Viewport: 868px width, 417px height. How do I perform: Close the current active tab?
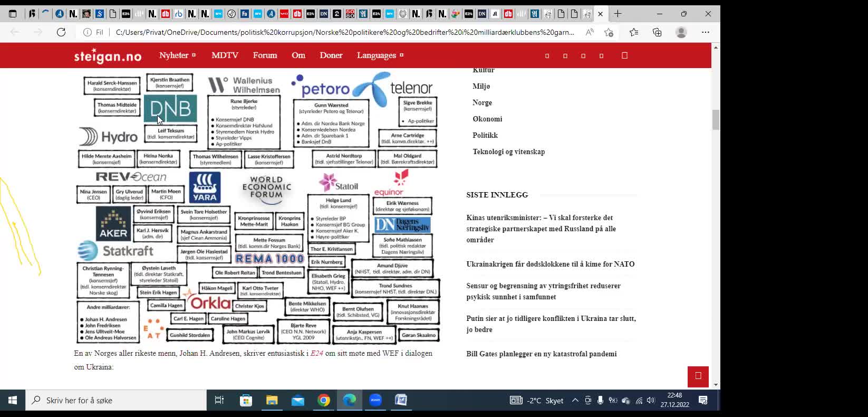(x=600, y=14)
